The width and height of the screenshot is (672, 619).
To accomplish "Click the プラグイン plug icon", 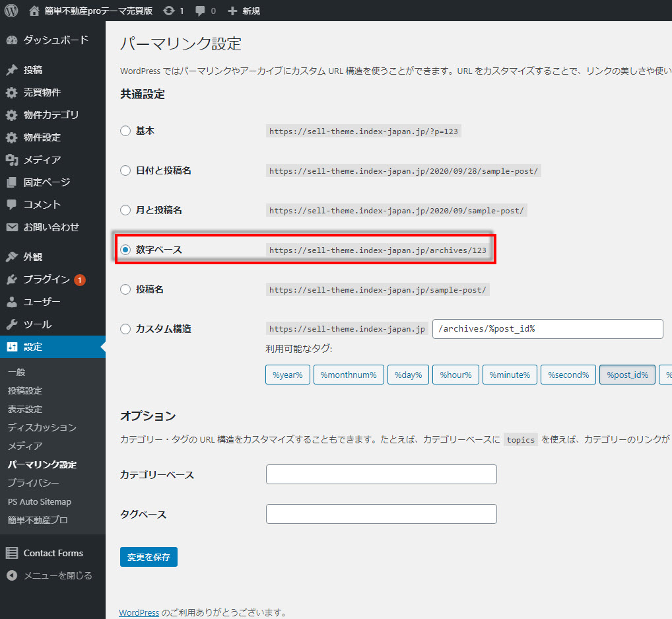I will pyautogui.click(x=11, y=279).
